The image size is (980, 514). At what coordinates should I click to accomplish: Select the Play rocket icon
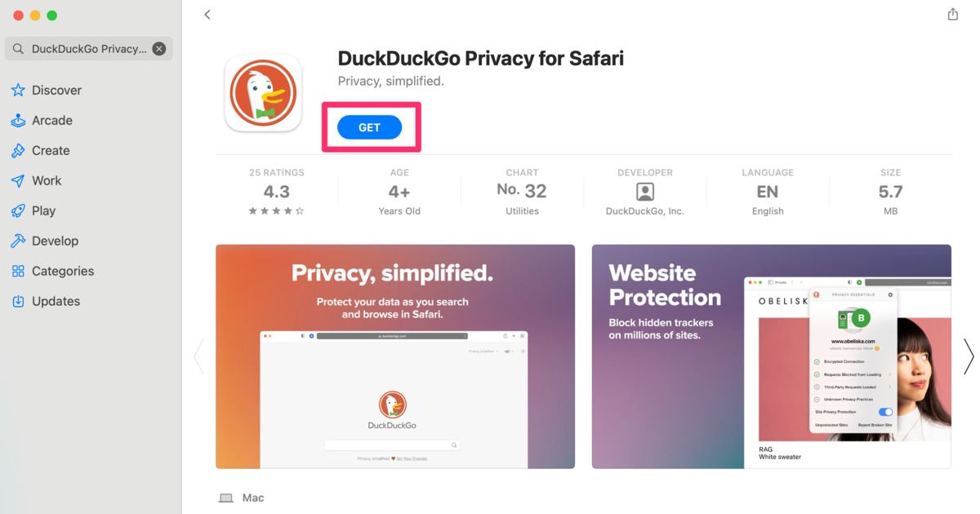[18, 211]
